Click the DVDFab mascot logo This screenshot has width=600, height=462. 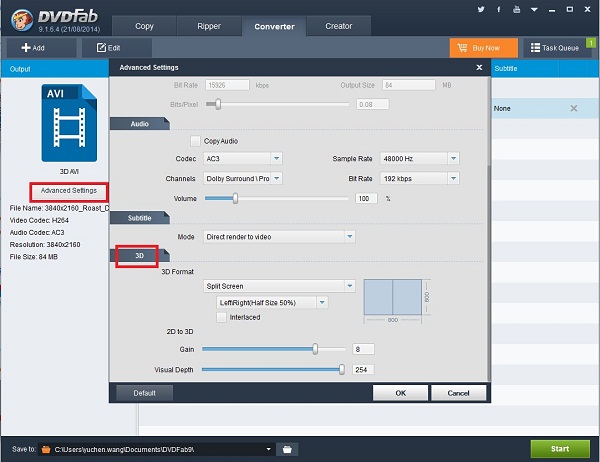coord(21,20)
